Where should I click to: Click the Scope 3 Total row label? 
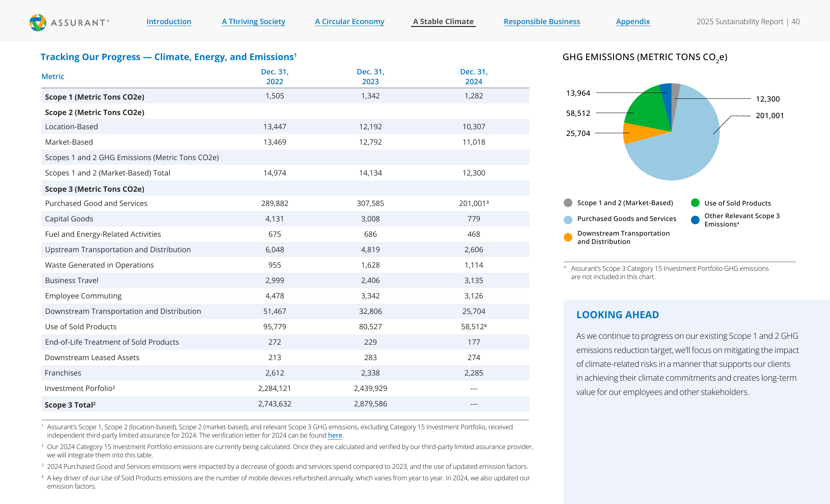(70, 405)
